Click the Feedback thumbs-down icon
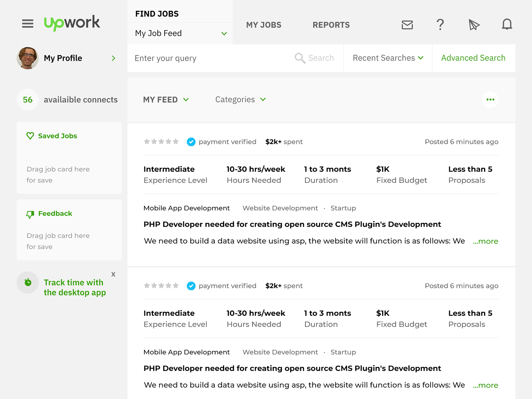This screenshot has width=532, height=399. tap(30, 213)
